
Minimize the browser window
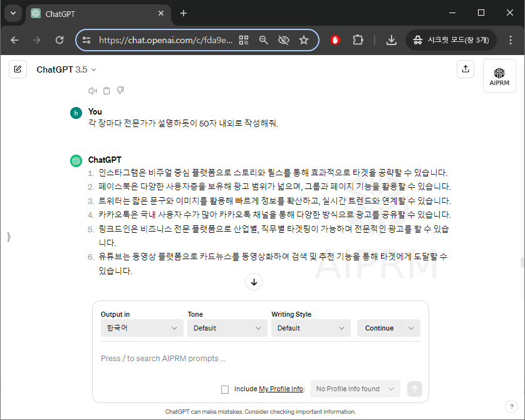coord(452,13)
